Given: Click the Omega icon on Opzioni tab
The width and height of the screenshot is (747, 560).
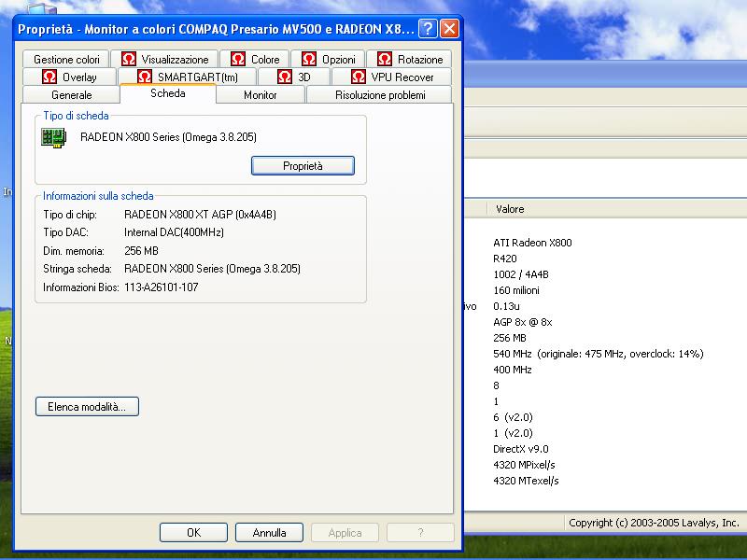Looking at the screenshot, I should 309,59.
